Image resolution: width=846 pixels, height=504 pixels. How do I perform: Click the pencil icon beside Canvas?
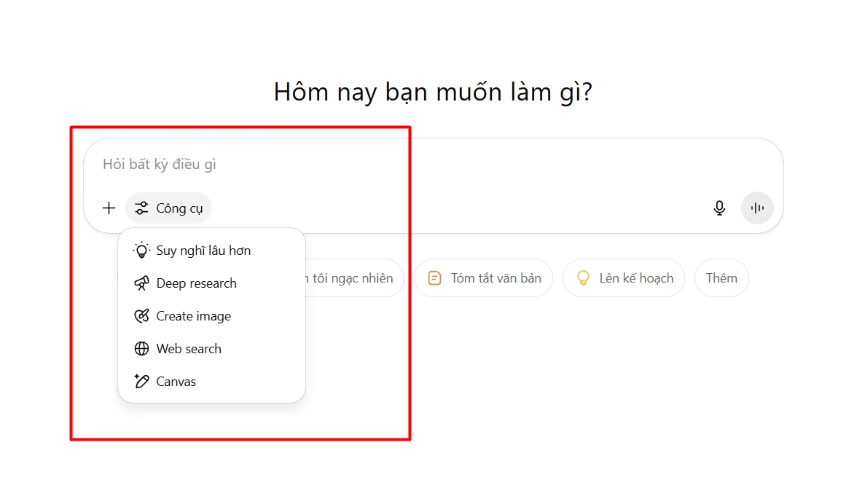click(141, 382)
